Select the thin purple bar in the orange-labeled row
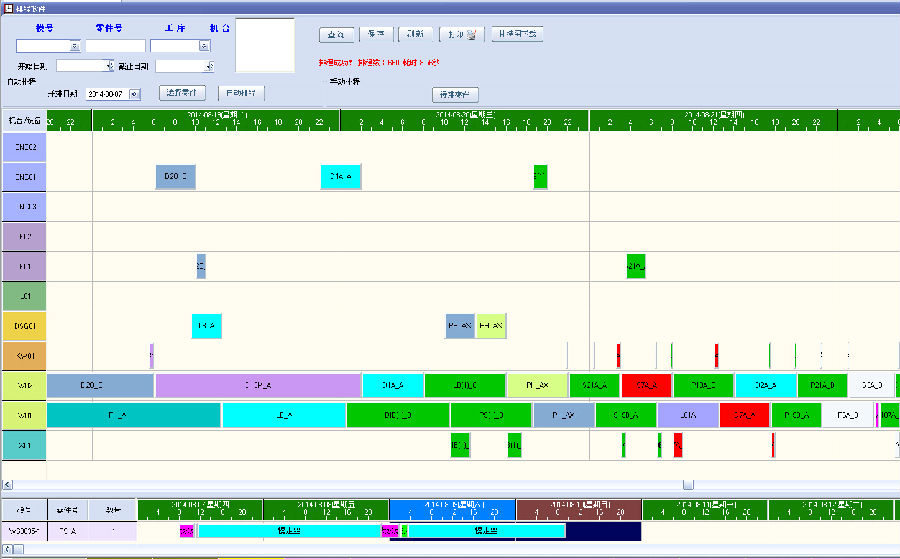 click(152, 356)
